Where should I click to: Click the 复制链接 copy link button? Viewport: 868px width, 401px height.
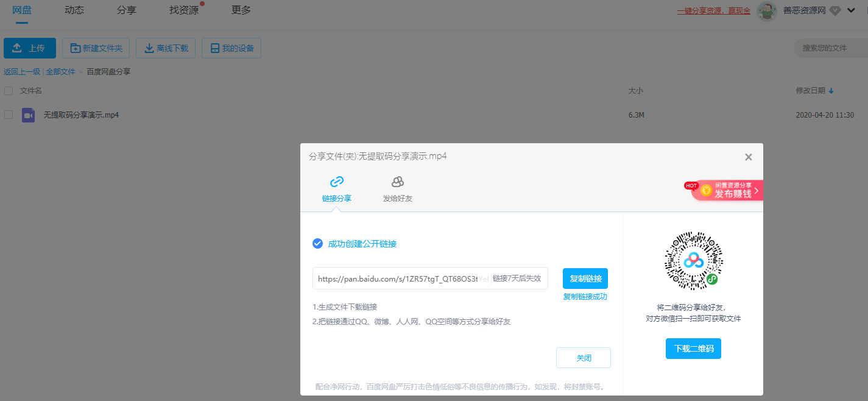[584, 279]
